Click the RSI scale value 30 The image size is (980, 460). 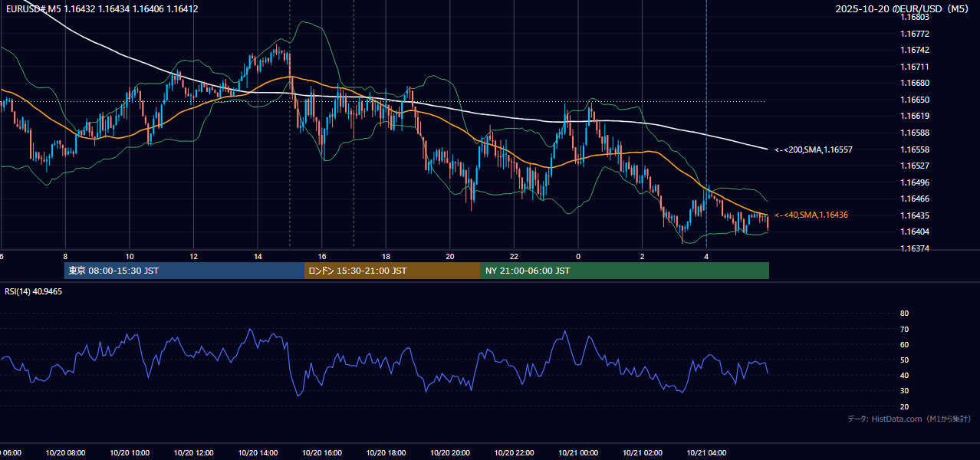904,391
